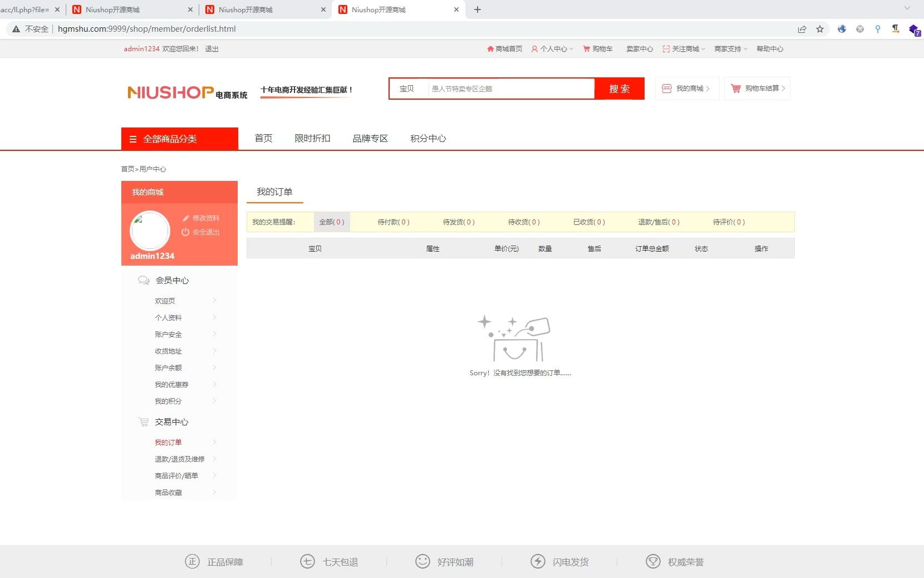
Task: Select the 全部(0) order filter tab
Action: pyautogui.click(x=332, y=222)
